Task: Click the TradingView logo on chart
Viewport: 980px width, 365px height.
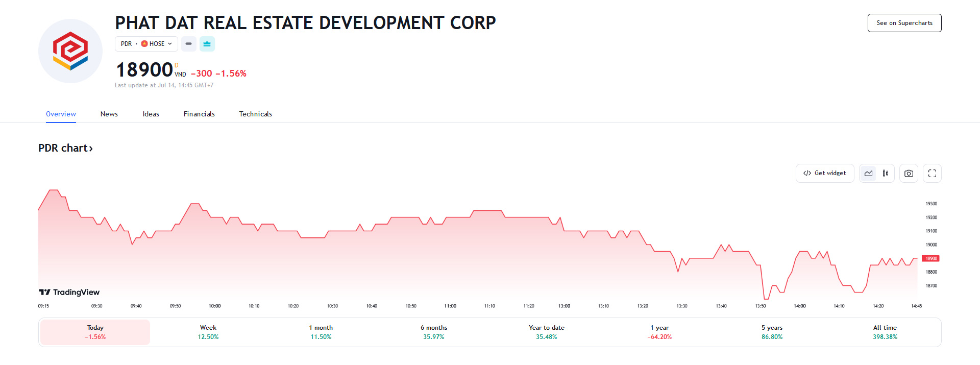Action: [x=69, y=292]
